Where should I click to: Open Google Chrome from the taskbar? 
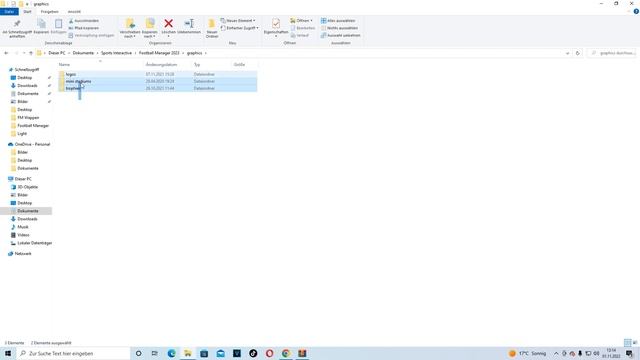(286, 353)
